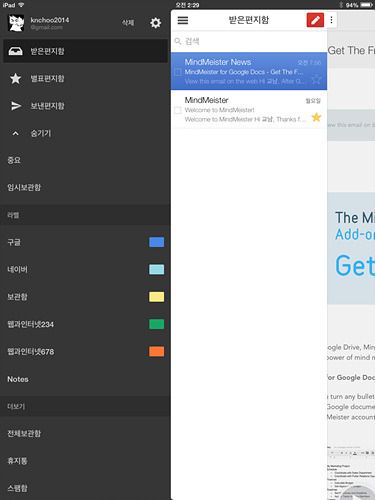This screenshot has width=375, height=500.
Task: Tap the 받은편지함 title in header
Action: pos(249,20)
